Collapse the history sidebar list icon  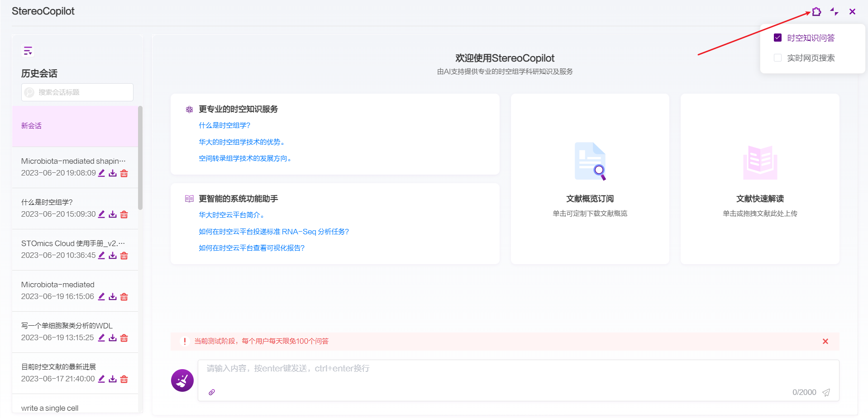(x=28, y=51)
